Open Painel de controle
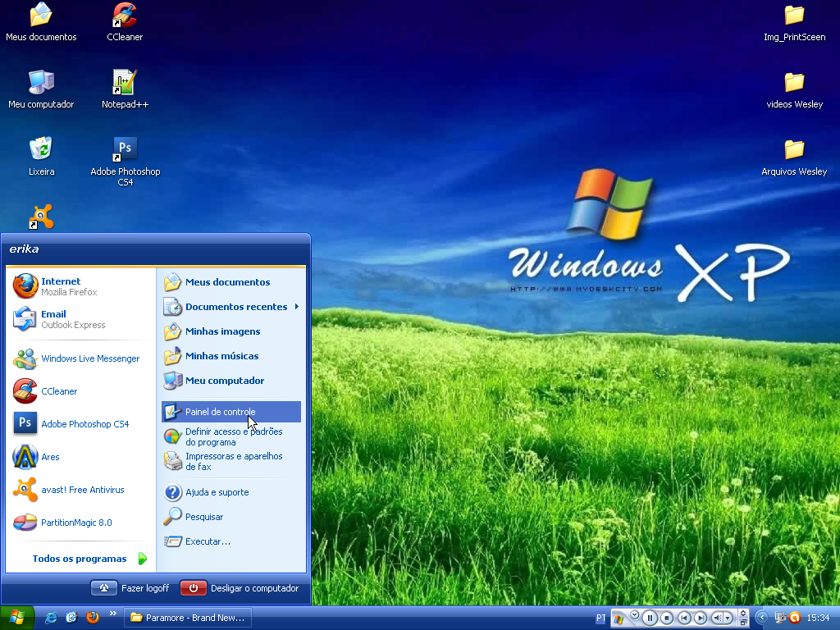Viewport: 840px width, 630px height. [x=220, y=412]
